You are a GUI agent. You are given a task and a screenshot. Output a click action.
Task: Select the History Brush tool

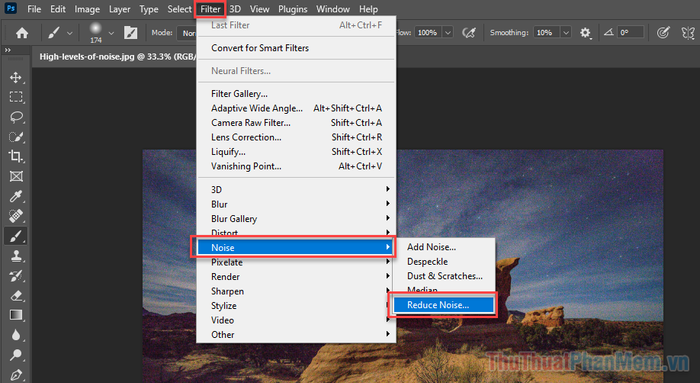pos(16,276)
